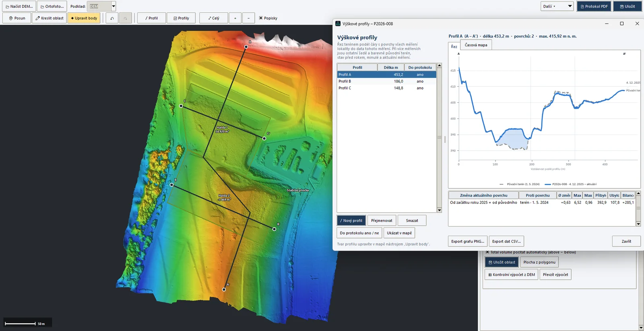Switch to the Časová mapa tab

click(476, 45)
